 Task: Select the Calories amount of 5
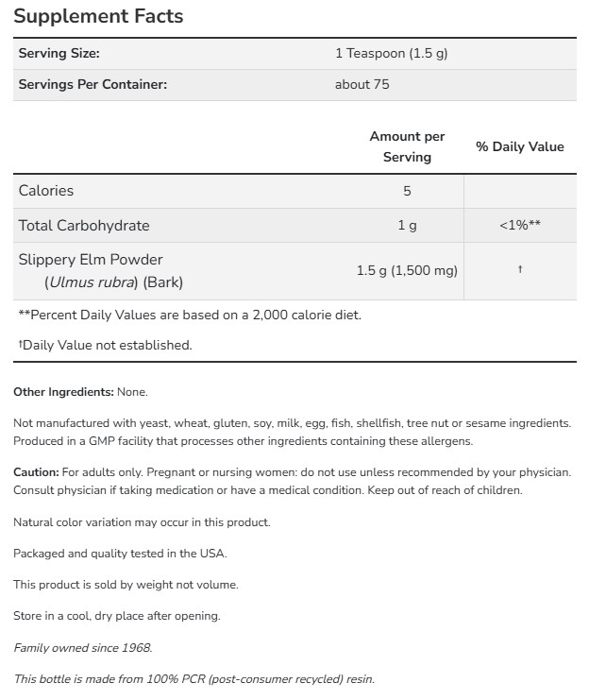(407, 191)
